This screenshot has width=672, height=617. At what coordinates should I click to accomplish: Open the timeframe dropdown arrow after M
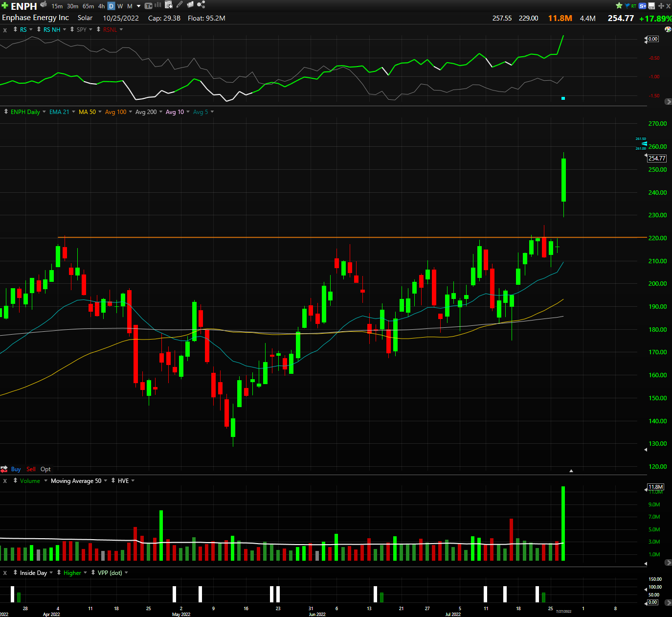point(138,6)
